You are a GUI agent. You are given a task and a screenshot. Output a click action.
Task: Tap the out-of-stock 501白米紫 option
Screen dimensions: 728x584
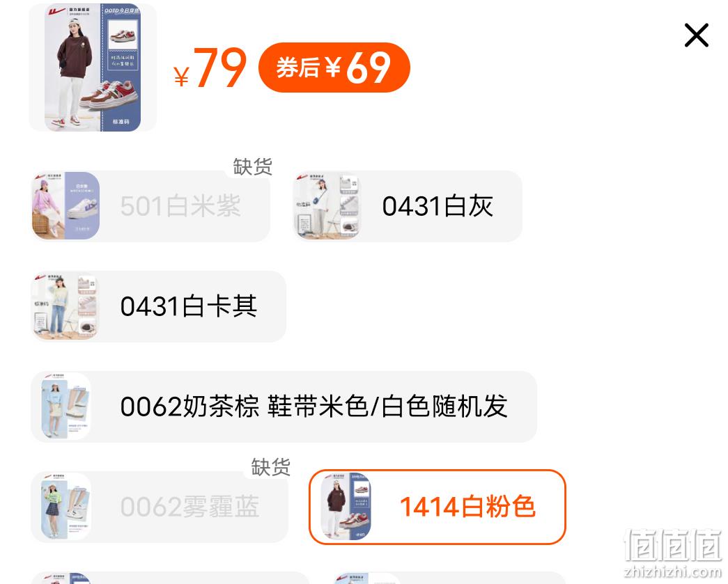(150, 206)
